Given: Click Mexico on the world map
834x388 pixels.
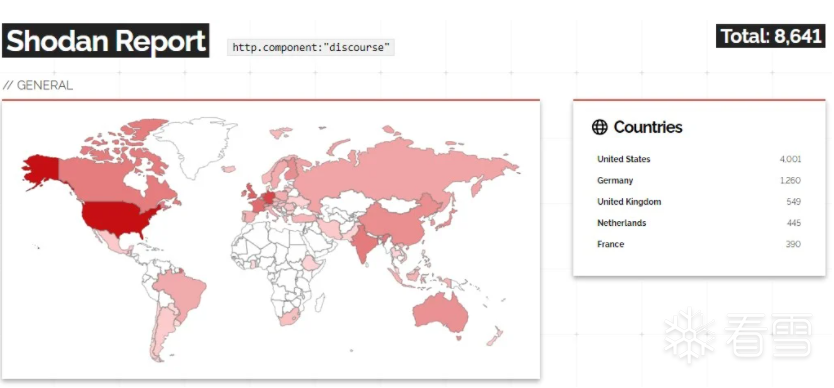Looking at the screenshot, I should [x=114, y=243].
